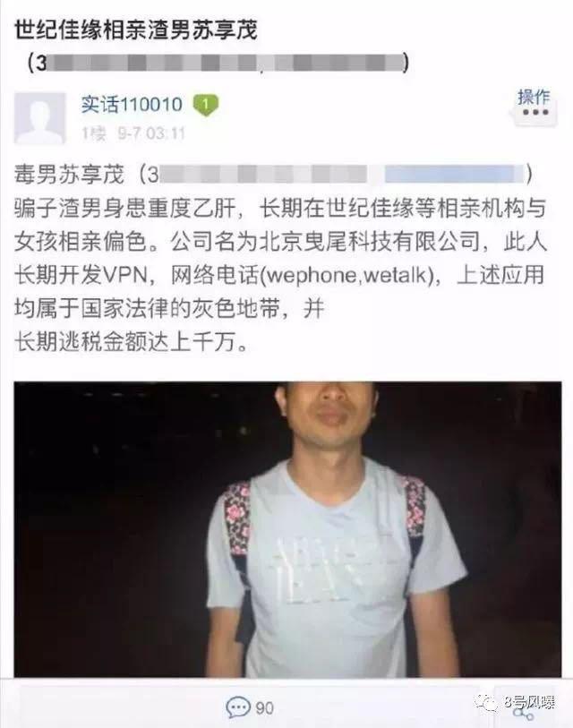Tap the 1楼 floor label
This screenshot has width=573, height=728.
coord(94,133)
